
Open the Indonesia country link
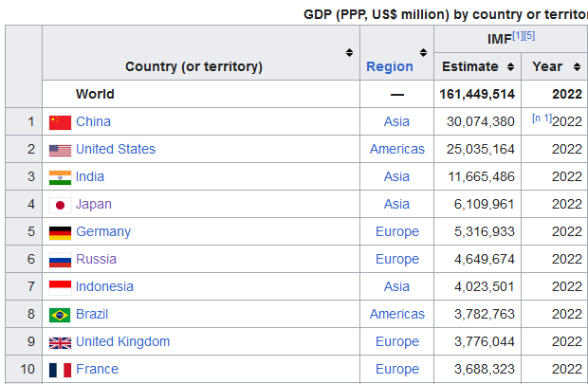pyautogui.click(x=104, y=286)
